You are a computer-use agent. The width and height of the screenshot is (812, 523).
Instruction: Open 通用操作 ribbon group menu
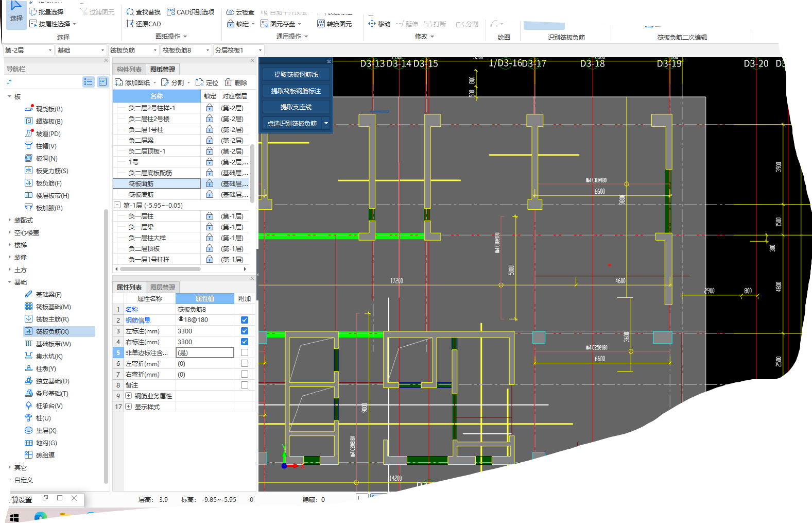click(292, 37)
